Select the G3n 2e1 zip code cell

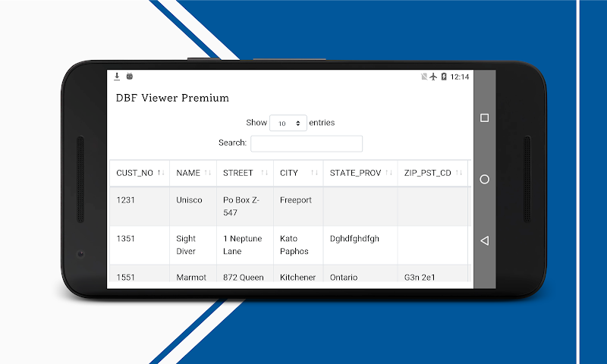point(432,274)
